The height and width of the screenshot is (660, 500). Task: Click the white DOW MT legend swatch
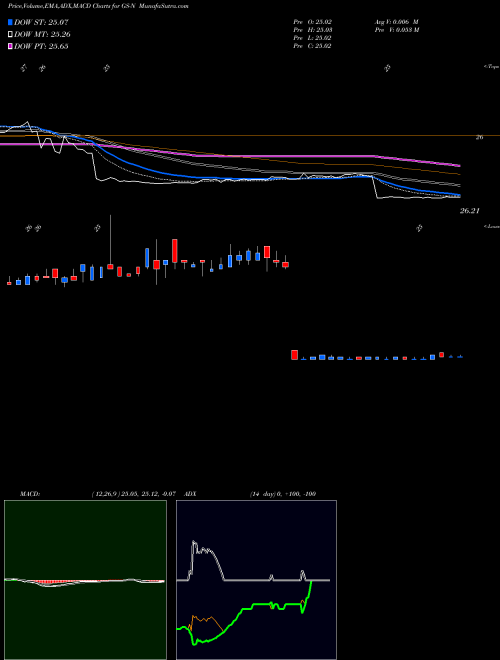(10, 35)
